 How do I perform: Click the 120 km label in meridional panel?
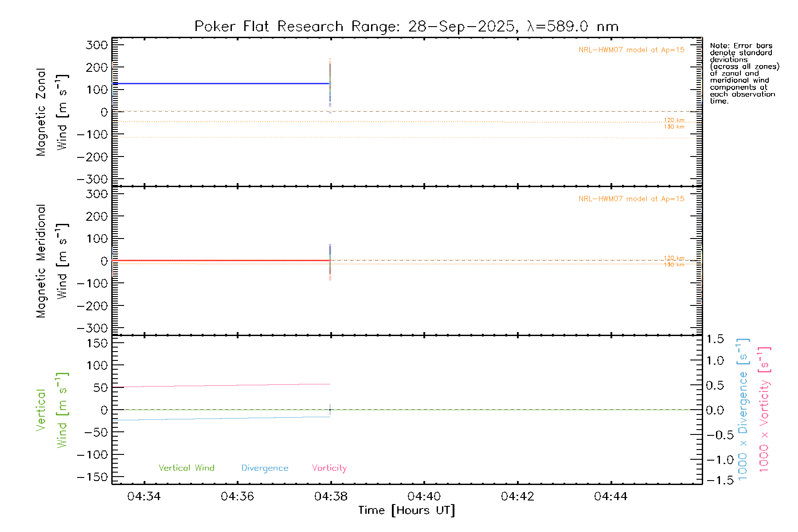coord(674,258)
